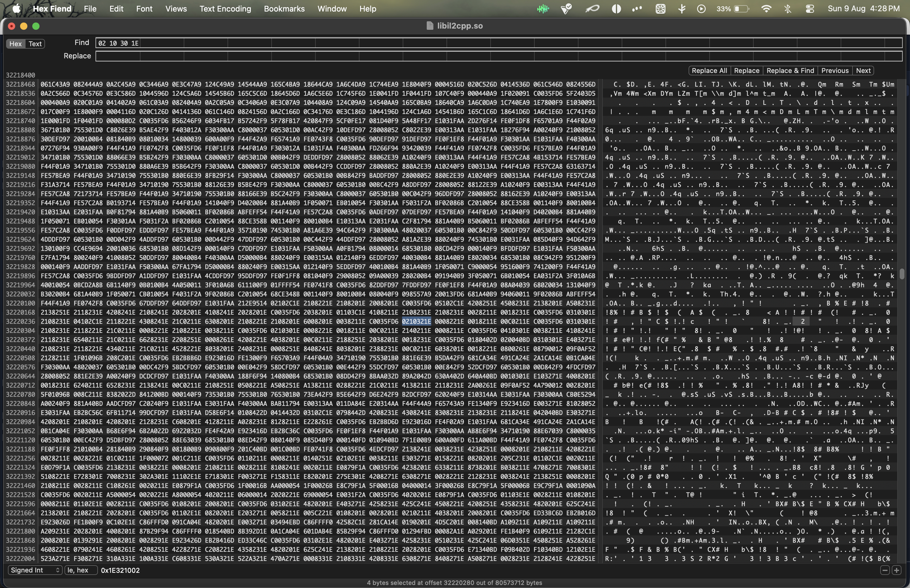Screen dimensions: 910x588
Task: Click line offset 32220236
Action: point(20,321)
